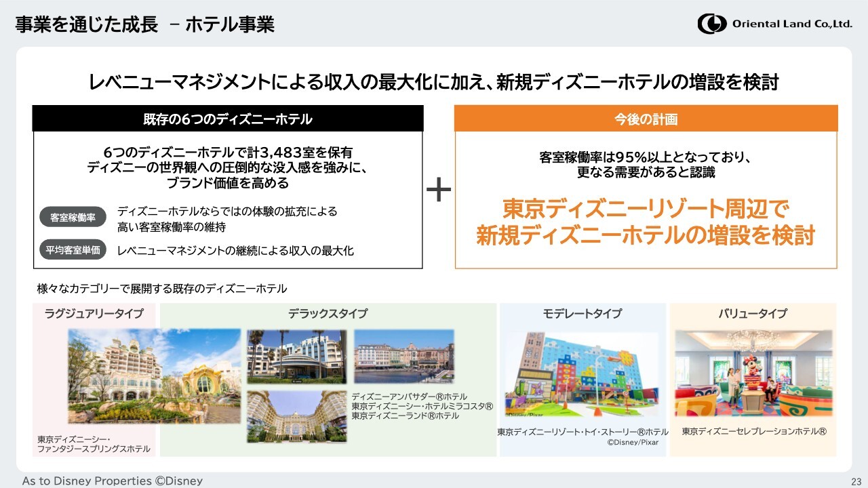Viewport: 868px width, 488px height.
Task: Click caption 東京ディズニーランド®ホテル
Action: click(x=405, y=415)
